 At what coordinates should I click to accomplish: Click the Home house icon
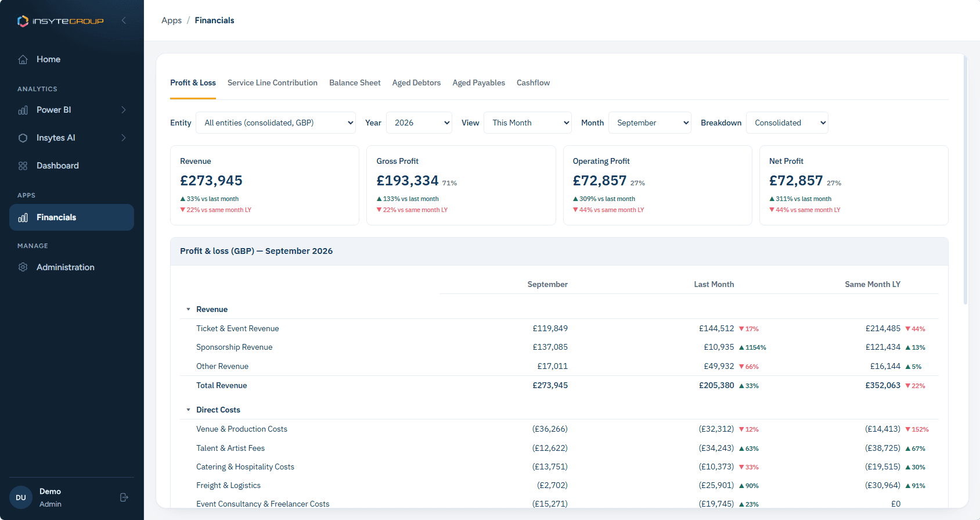23,59
